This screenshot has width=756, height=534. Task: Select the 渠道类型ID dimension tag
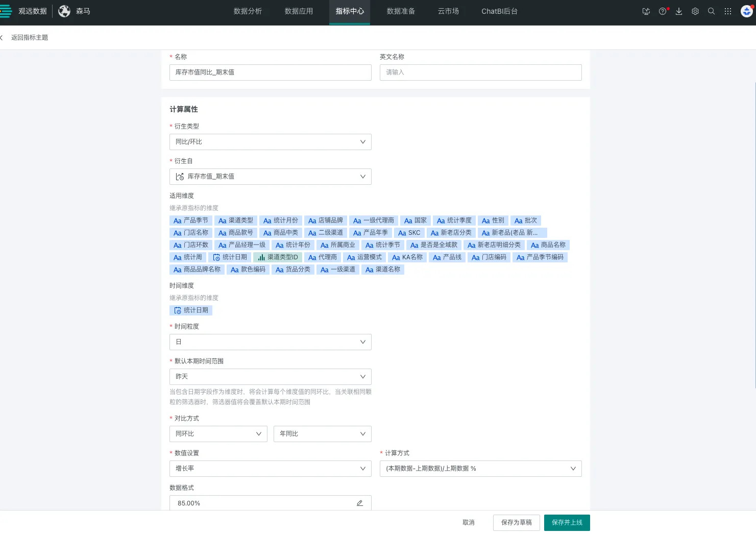pos(278,257)
